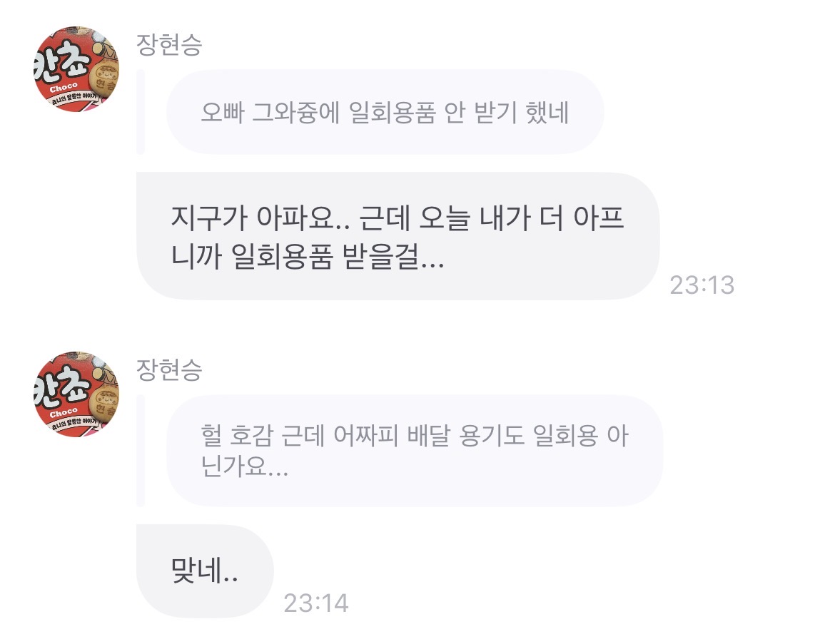Click the 23:13 timestamp
The image size is (835, 644).
click(x=702, y=285)
